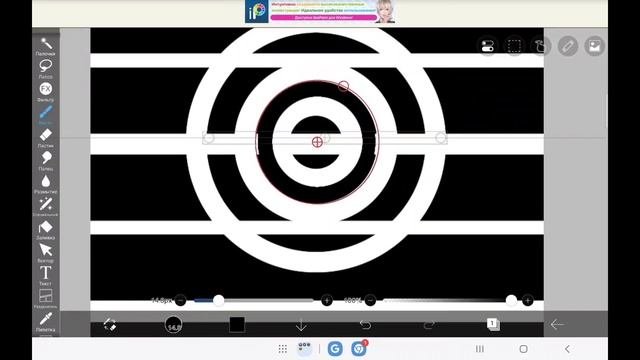The height and width of the screenshot is (360, 640).
Task: Switch between brush and eraser
Action: (x=109, y=324)
